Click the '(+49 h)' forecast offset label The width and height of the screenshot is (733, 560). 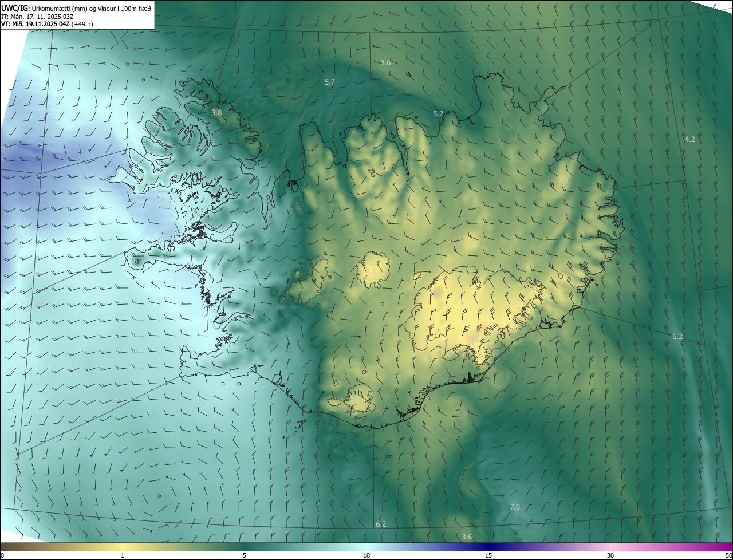point(83,25)
